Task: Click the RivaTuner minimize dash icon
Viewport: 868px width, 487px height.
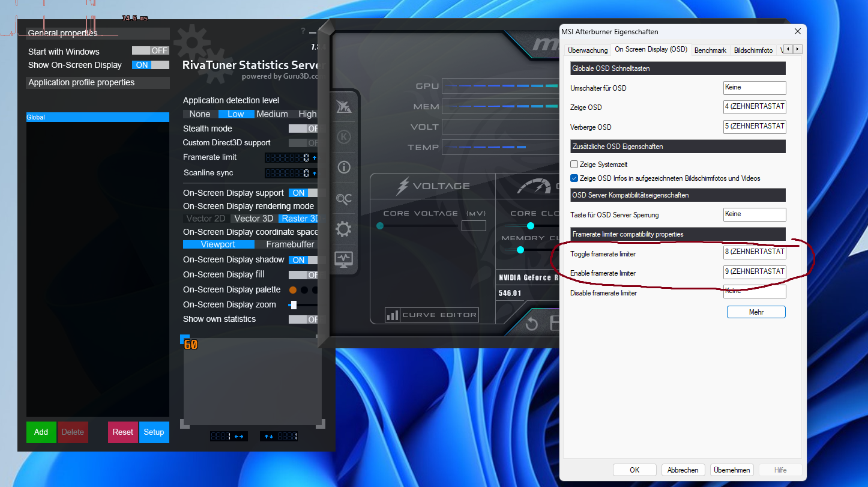Action: point(312,31)
